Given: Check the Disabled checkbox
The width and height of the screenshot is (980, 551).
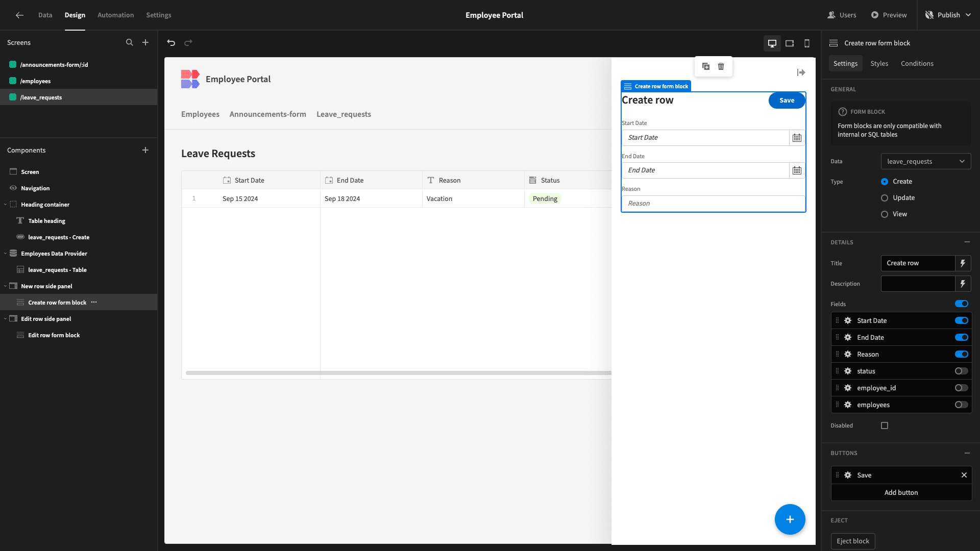Looking at the screenshot, I should [x=885, y=425].
